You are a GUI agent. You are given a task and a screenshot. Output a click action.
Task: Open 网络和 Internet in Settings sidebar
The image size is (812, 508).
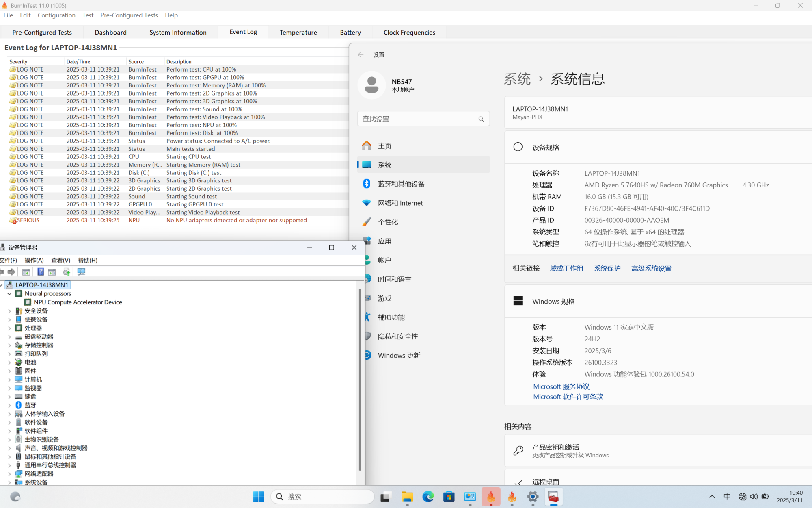[423, 203]
